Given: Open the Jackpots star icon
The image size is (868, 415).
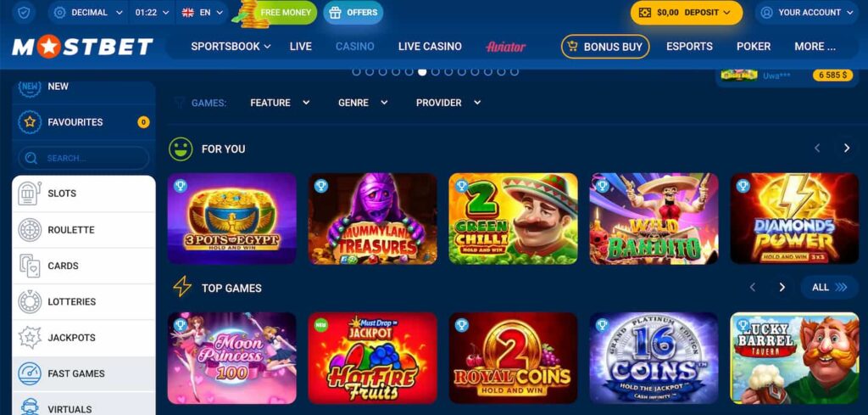Looking at the screenshot, I should pos(30,338).
